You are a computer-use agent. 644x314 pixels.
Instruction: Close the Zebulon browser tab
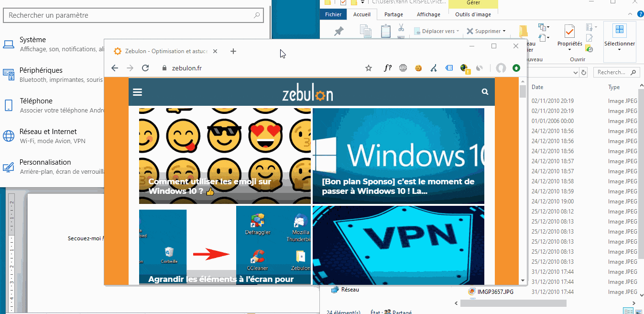[215, 51]
